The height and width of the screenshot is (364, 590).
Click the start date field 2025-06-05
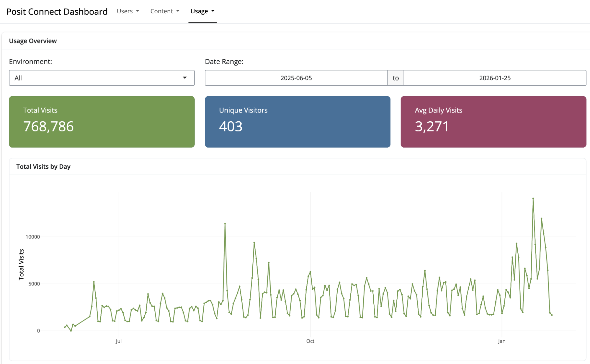pos(296,78)
